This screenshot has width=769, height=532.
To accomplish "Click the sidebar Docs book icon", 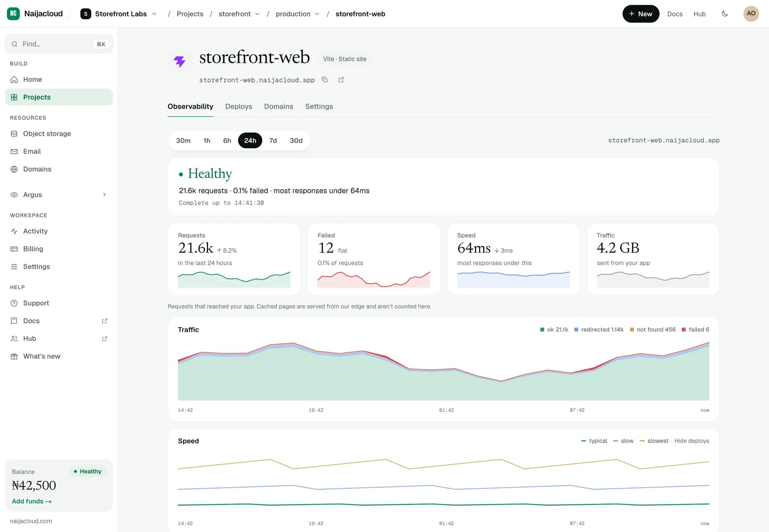I will 14,321.
